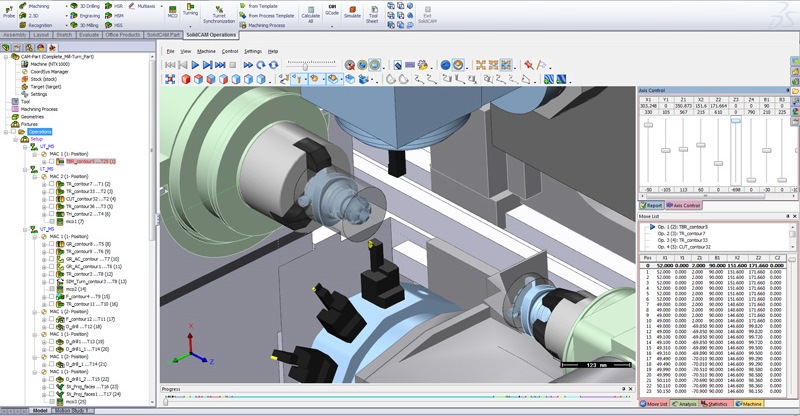Tick checkbox for F_contour12 operation
The width and height of the screenshot is (800, 416).
coord(52,319)
